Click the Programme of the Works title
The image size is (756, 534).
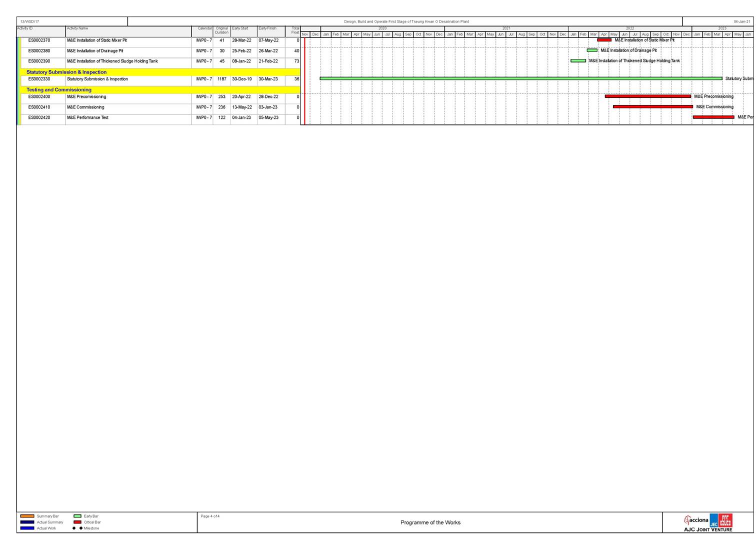[430, 523]
